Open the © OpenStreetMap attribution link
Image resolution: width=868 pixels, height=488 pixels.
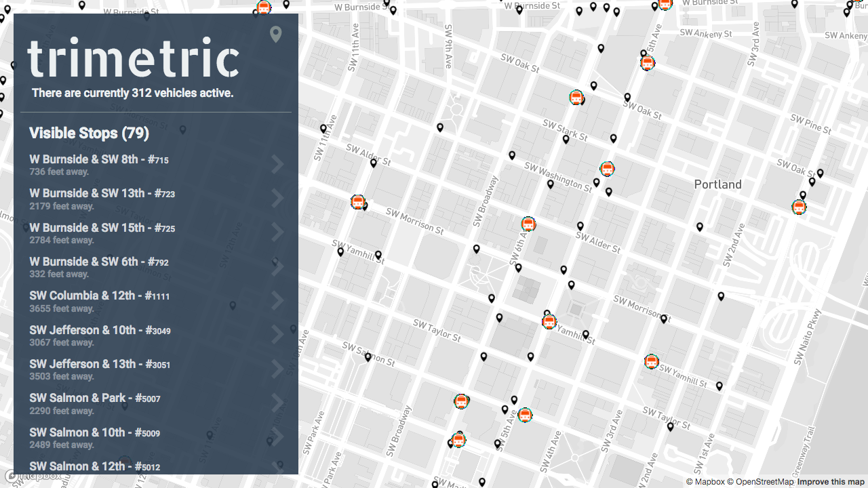760,482
